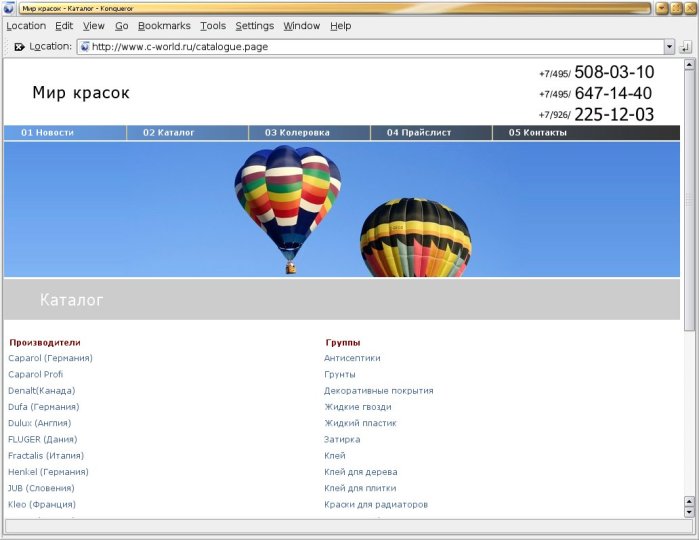Open Клей group link
699x540 pixels.
pyautogui.click(x=335, y=455)
